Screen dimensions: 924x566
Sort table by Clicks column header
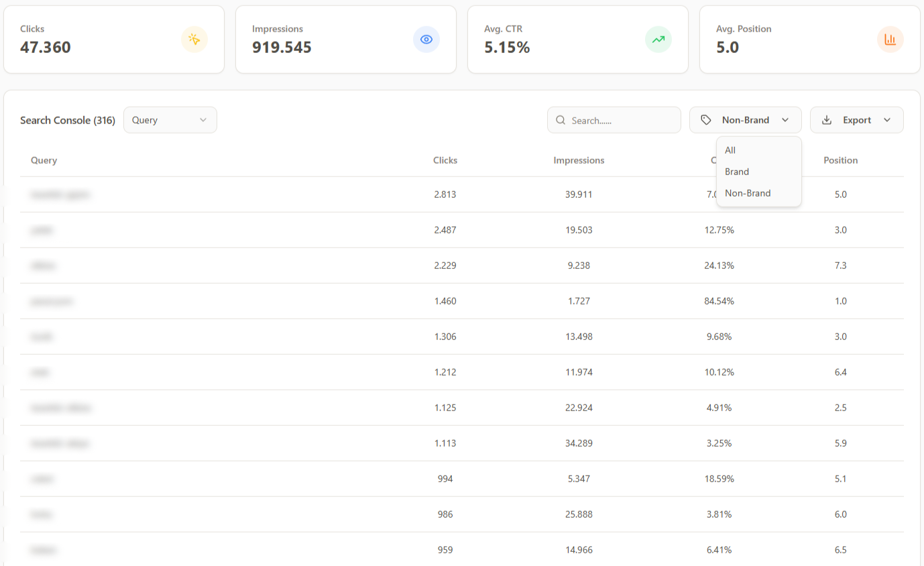[445, 160]
